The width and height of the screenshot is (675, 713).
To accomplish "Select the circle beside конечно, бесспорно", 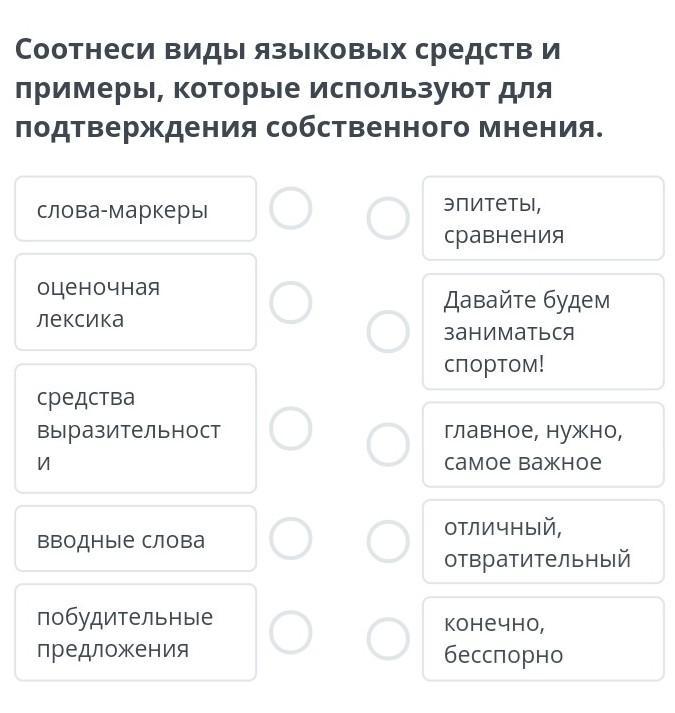I will [x=388, y=639].
